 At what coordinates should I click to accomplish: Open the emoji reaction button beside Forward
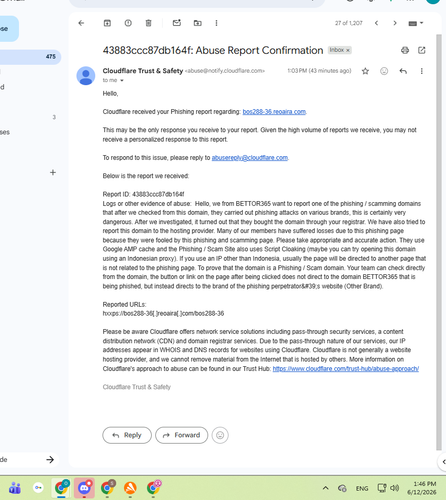(x=220, y=435)
